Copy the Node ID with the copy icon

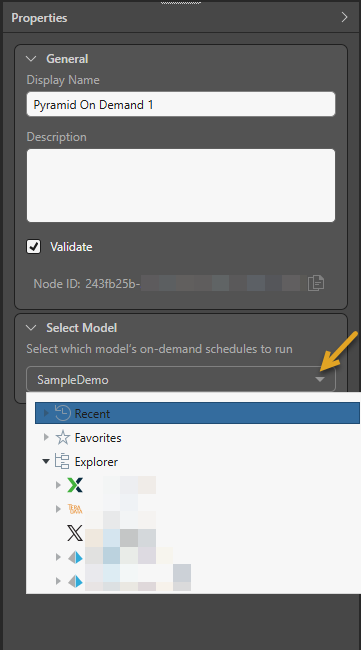[316, 283]
